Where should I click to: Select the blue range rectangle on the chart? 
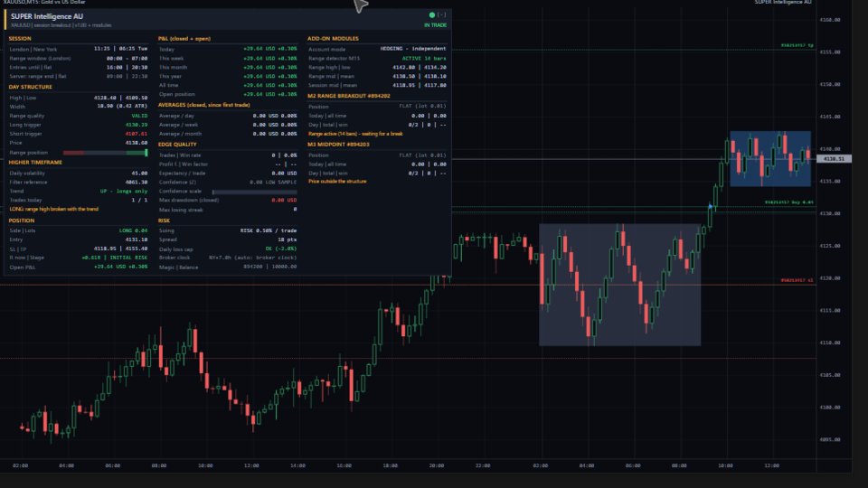(770, 159)
